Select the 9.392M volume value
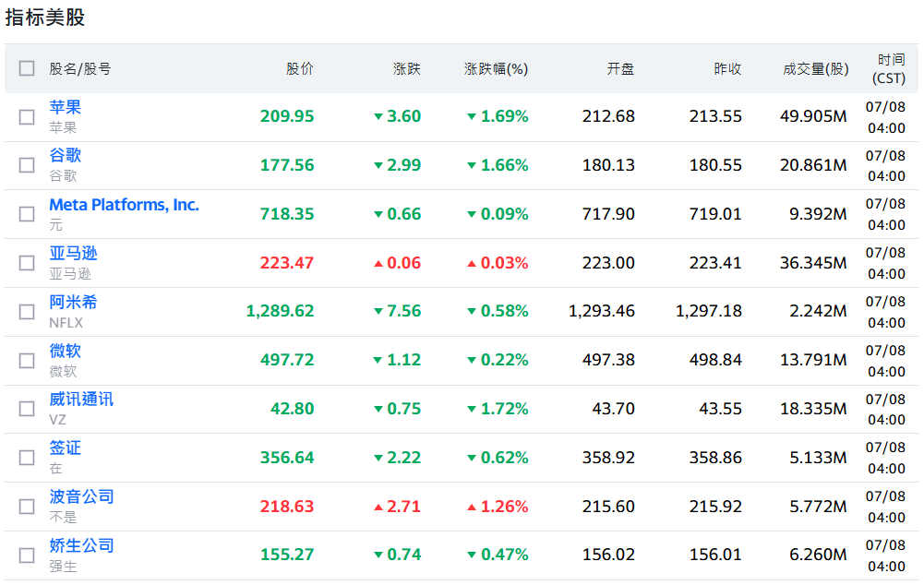Image resolution: width=924 pixels, height=585 pixels. pyautogui.click(x=818, y=214)
